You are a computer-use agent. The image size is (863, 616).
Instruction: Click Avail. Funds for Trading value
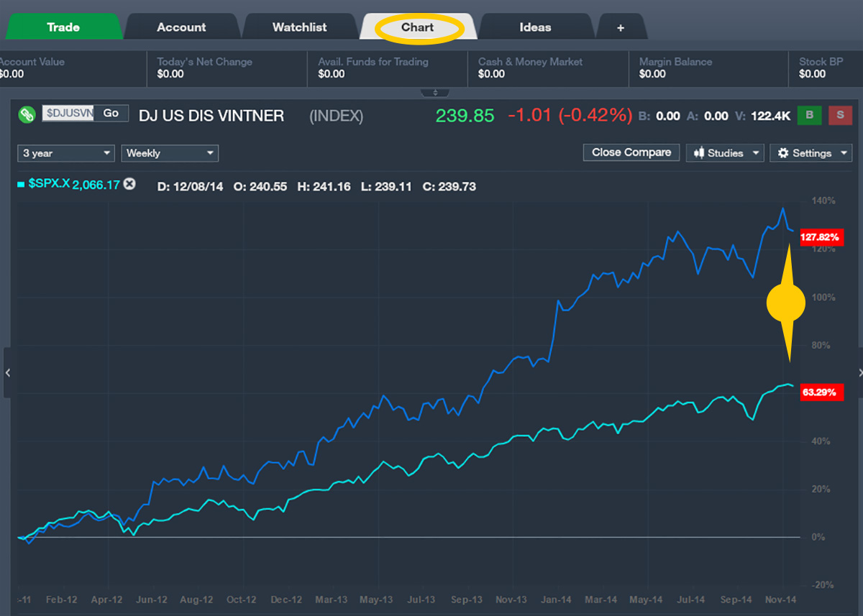(x=332, y=74)
